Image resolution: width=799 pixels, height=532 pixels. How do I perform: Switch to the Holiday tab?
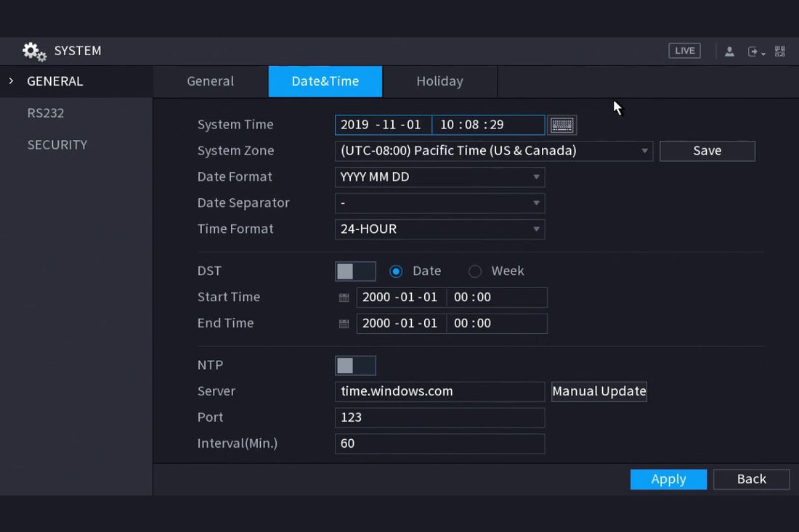(439, 81)
